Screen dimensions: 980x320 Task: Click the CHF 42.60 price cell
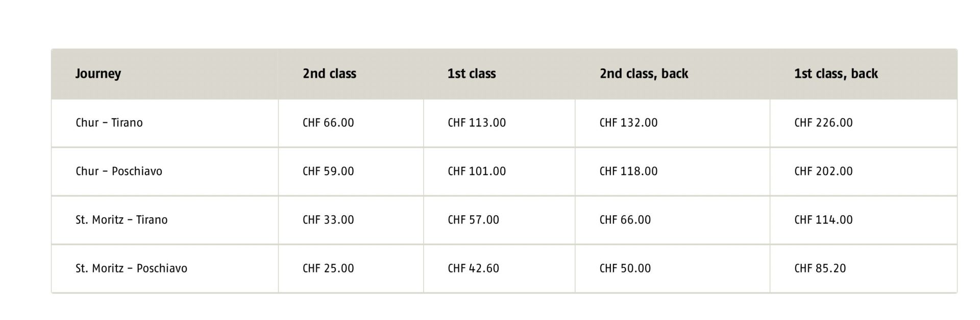click(473, 268)
